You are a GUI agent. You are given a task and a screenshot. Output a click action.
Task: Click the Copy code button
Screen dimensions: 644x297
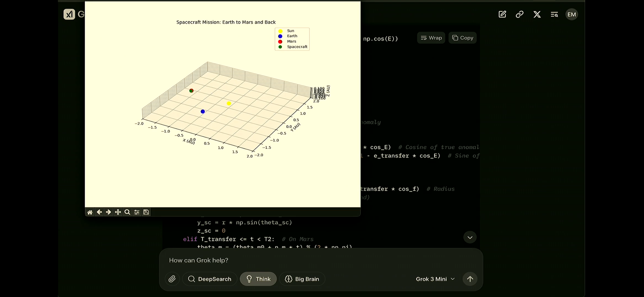463,38
